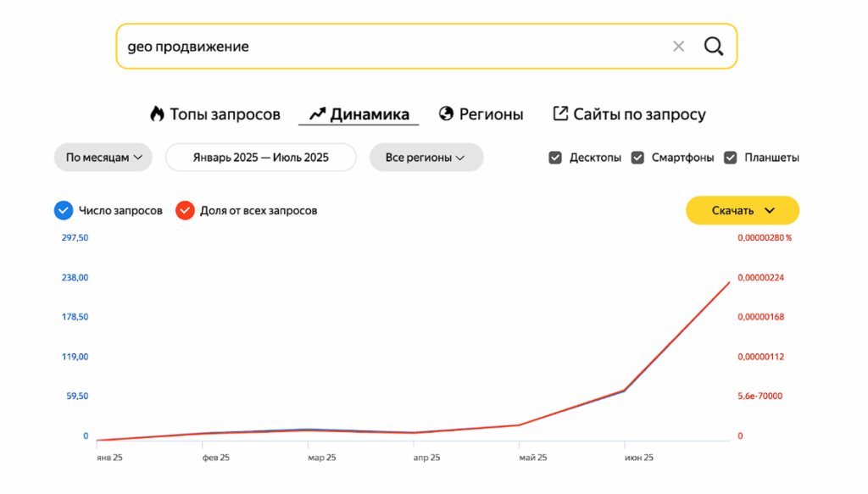The height and width of the screenshot is (494, 868).
Task: Uncheck the Десктопы checkbox
Action: (555, 158)
